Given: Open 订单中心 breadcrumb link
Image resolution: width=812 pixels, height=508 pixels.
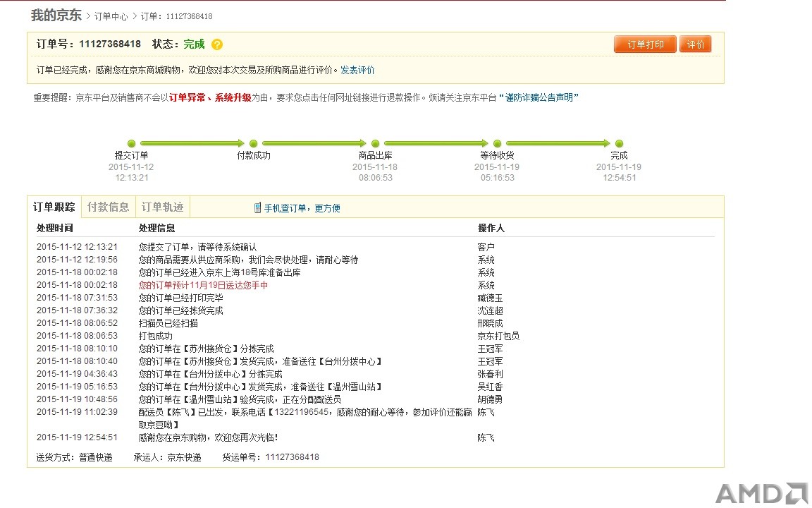Looking at the screenshot, I should pos(111,17).
